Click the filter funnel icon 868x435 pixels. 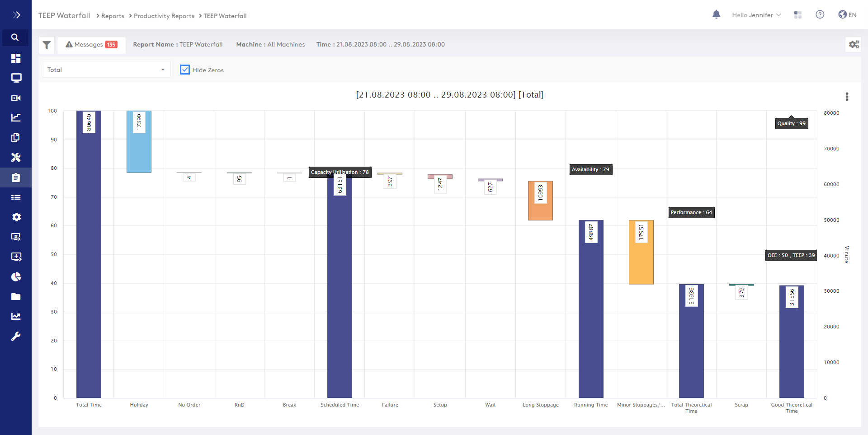47,45
